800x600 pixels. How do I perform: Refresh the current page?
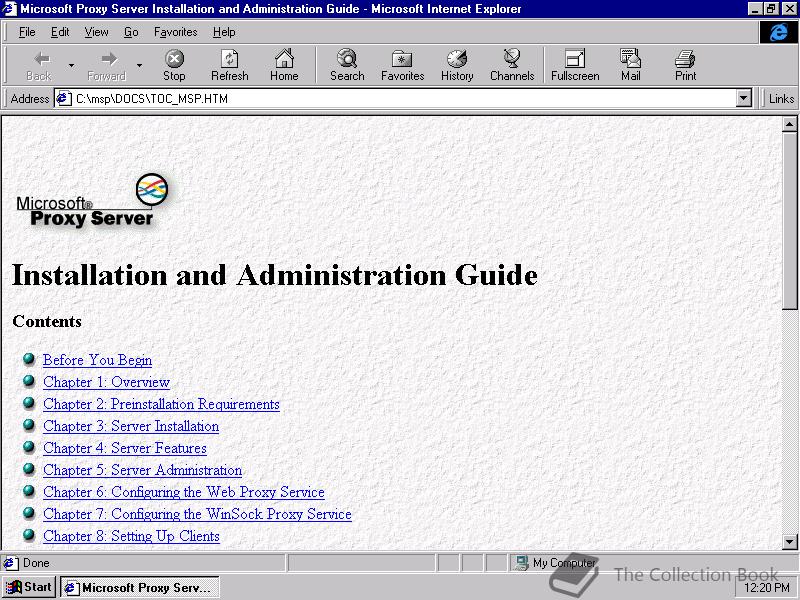(230, 66)
